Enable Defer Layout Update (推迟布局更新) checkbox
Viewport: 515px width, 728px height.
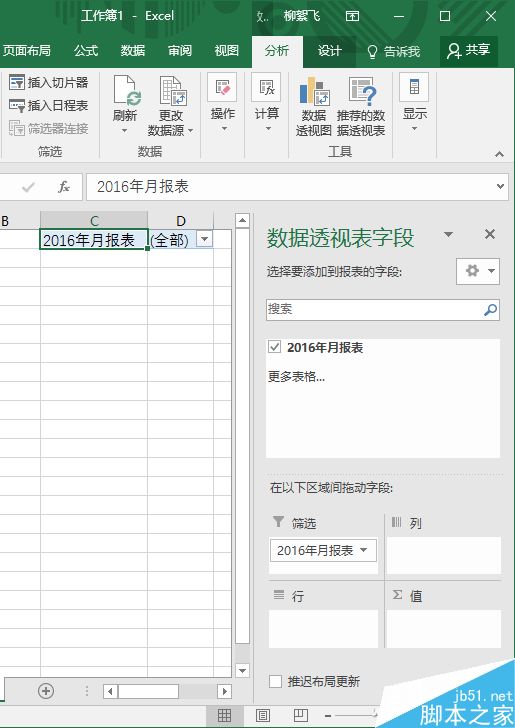[275, 682]
